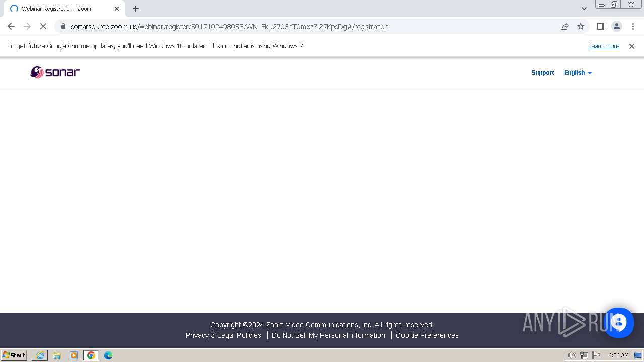Click the site security lock icon
The width and height of the screenshot is (644, 362).
(63, 26)
